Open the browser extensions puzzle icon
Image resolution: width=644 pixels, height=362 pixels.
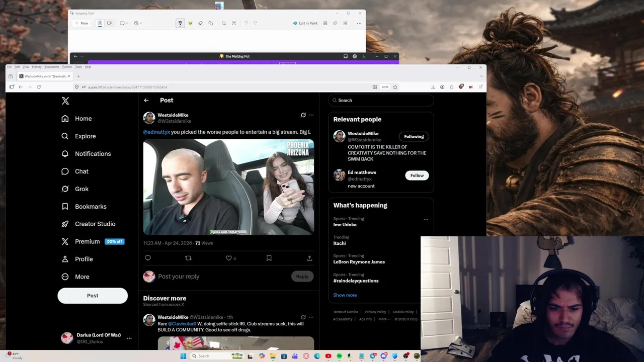(x=451, y=87)
